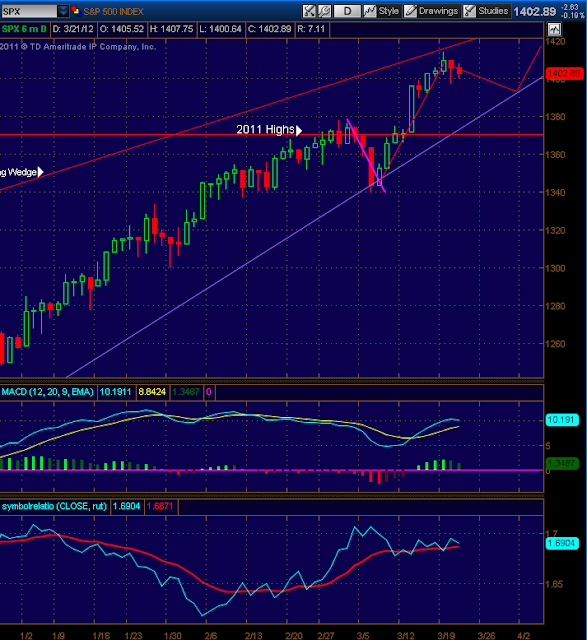Click the cyan 1.6904 ratio axis bubble
Viewport: 587px width, 640px height.
(562, 543)
